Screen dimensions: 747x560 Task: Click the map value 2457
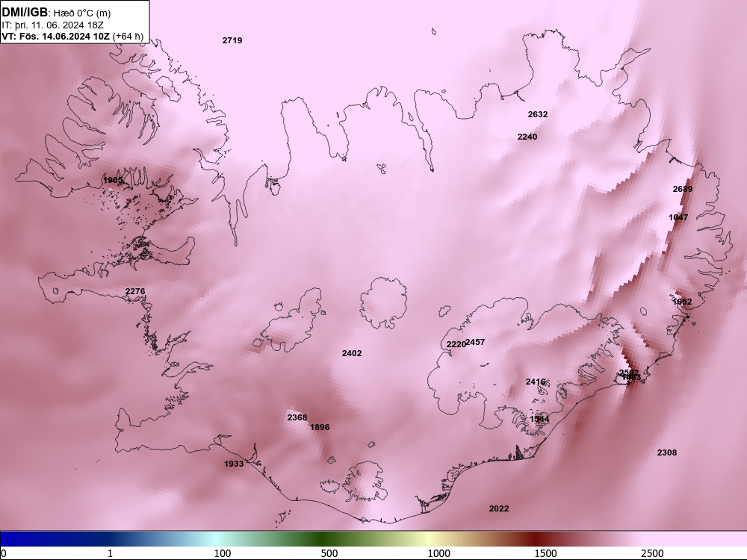[475, 342]
